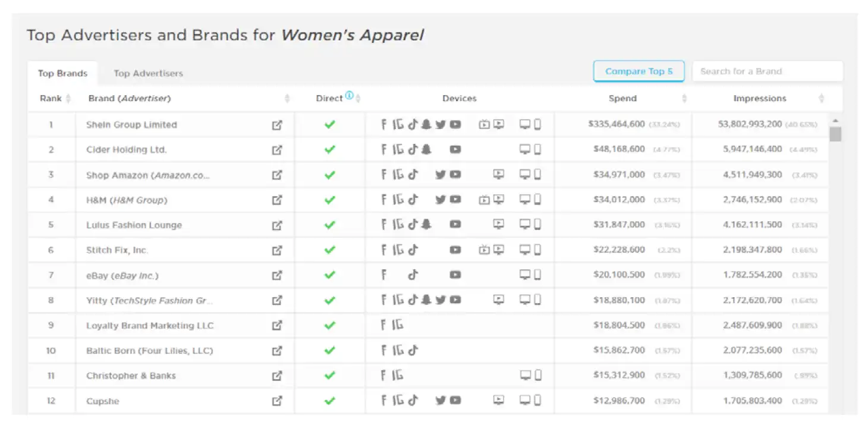Image resolution: width=868 pixels, height=425 pixels.
Task: Click Direct checkmark for H&M
Action: click(329, 200)
